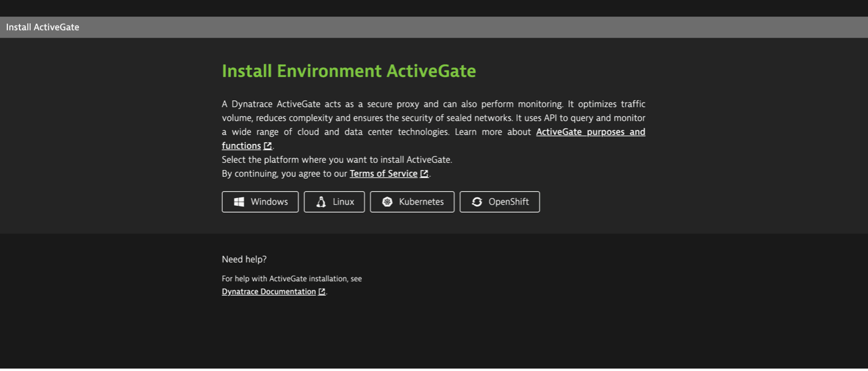Click the Install ActiveGate title bar label

[x=42, y=27]
